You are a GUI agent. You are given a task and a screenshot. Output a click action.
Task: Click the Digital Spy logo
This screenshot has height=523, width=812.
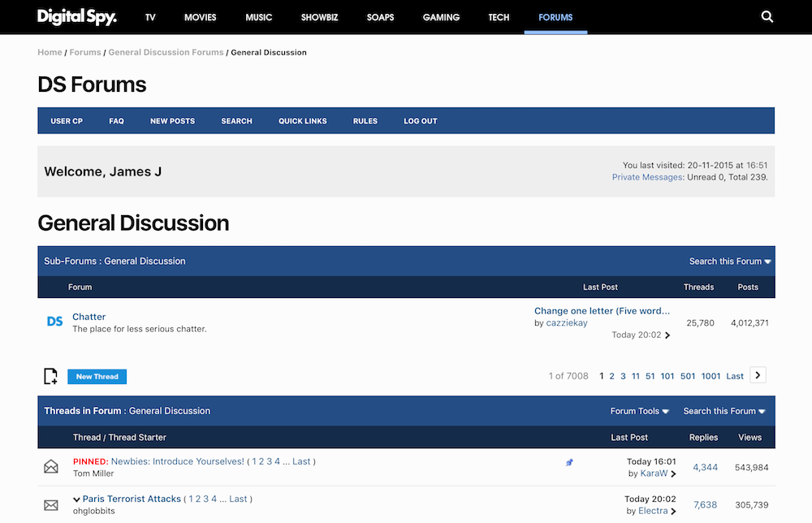point(76,16)
